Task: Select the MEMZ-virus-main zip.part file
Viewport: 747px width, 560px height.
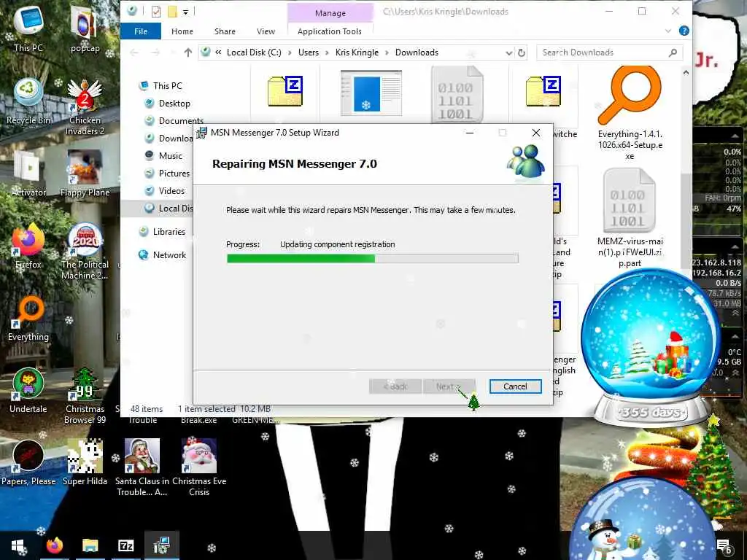Action: pos(630,219)
